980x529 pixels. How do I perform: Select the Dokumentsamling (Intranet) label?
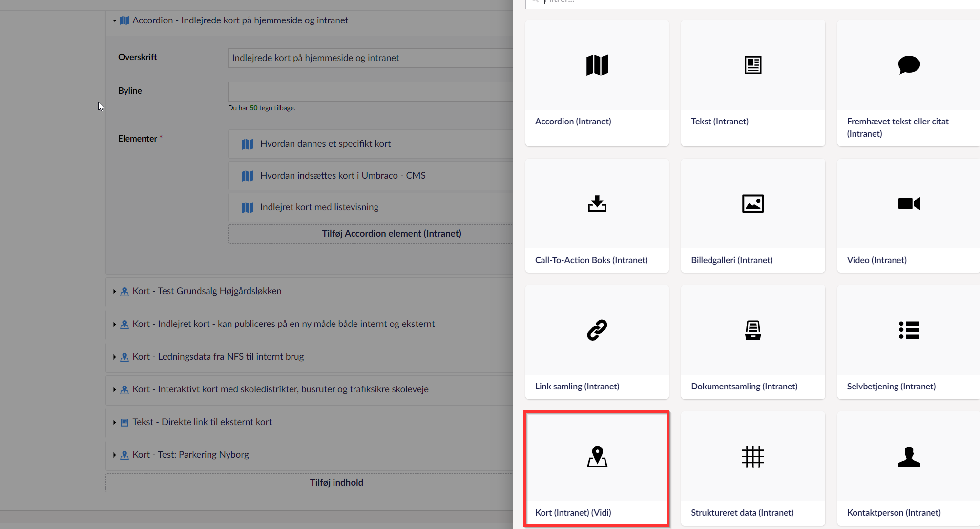point(744,387)
